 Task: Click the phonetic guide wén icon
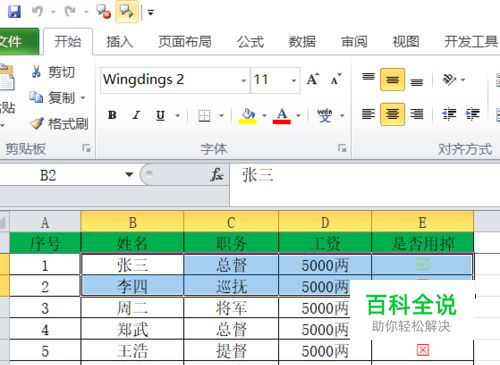coord(325,115)
